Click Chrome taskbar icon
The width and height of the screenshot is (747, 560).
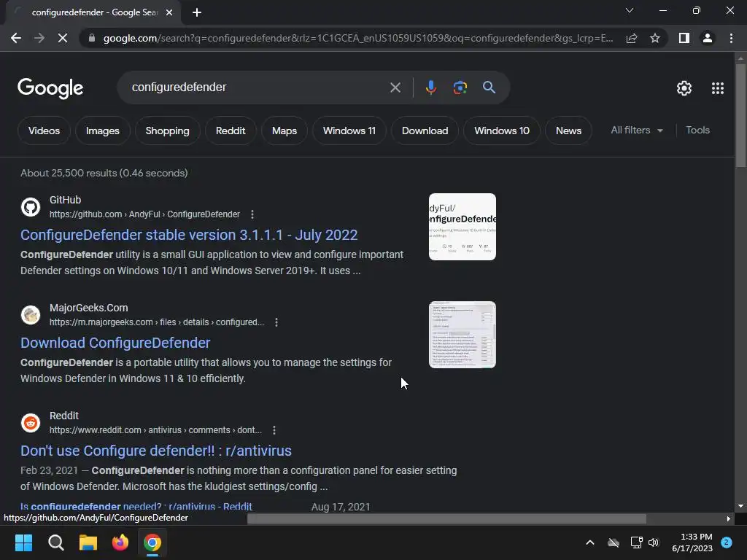click(x=152, y=542)
